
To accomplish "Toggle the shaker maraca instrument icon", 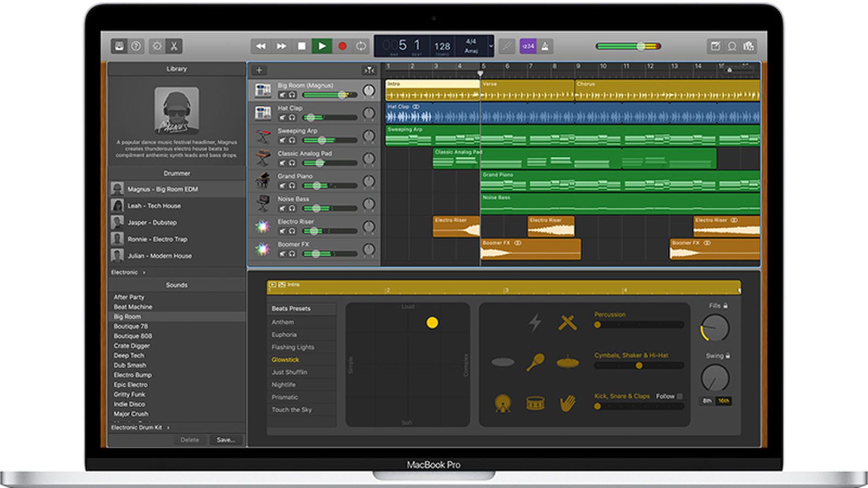I will (x=535, y=362).
